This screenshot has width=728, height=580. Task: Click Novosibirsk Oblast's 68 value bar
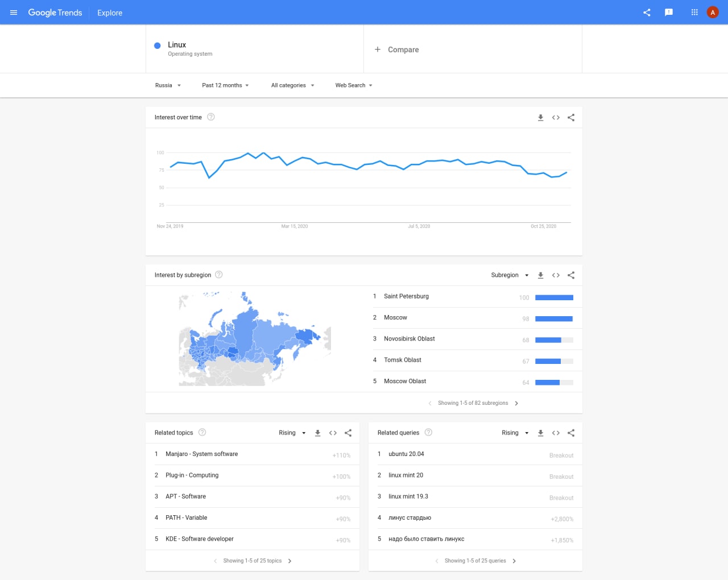pos(555,340)
